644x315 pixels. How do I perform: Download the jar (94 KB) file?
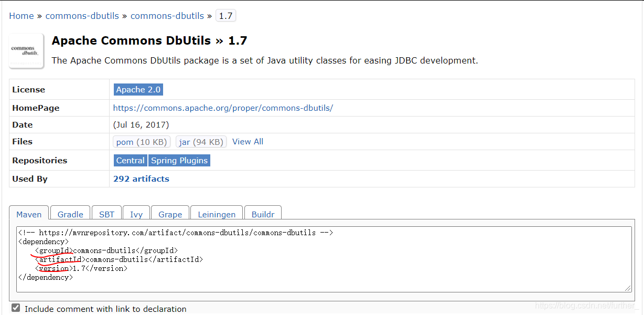[201, 142]
